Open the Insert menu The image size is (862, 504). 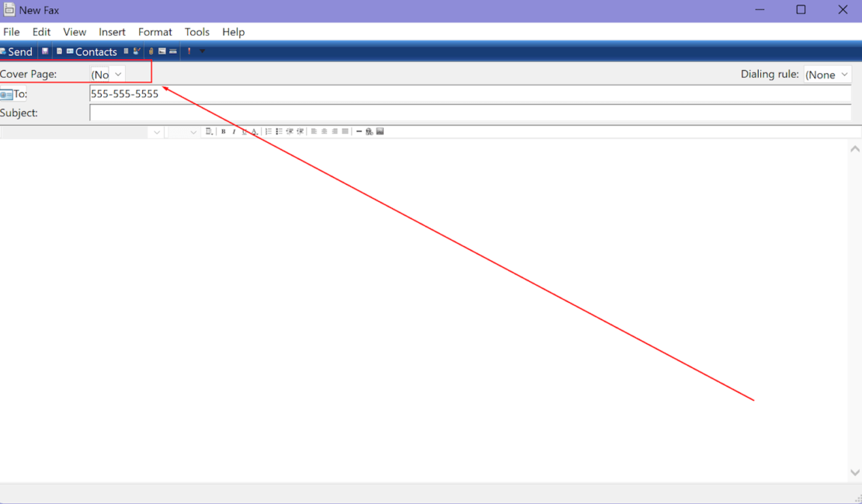pyautogui.click(x=112, y=32)
